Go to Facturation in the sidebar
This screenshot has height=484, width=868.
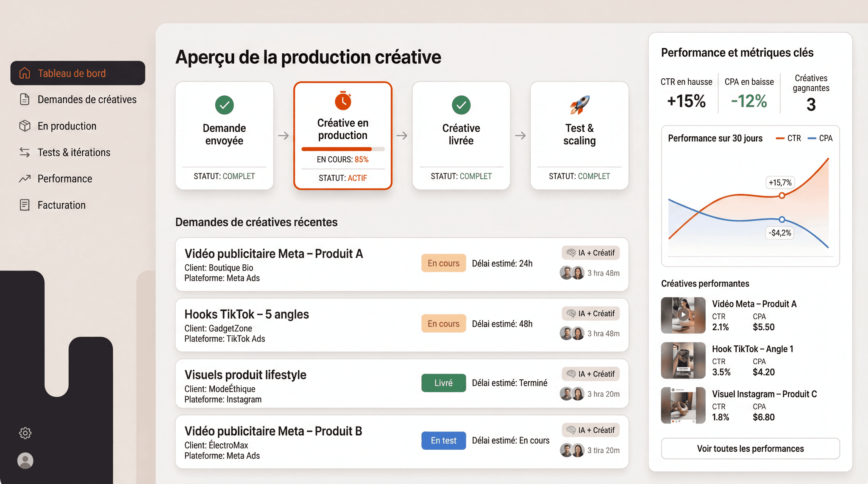[x=61, y=205]
